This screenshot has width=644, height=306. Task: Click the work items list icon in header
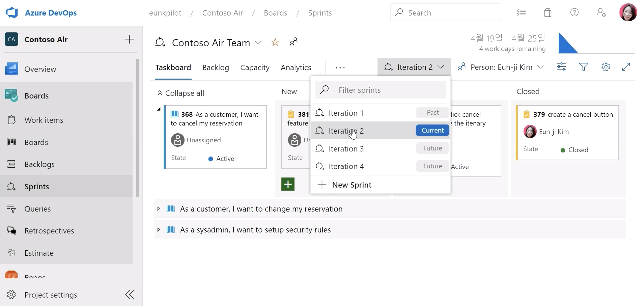tap(521, 13)
